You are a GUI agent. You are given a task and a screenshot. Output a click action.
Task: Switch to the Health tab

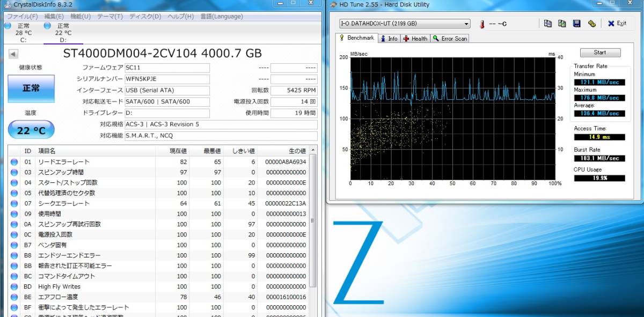[415, 39]
